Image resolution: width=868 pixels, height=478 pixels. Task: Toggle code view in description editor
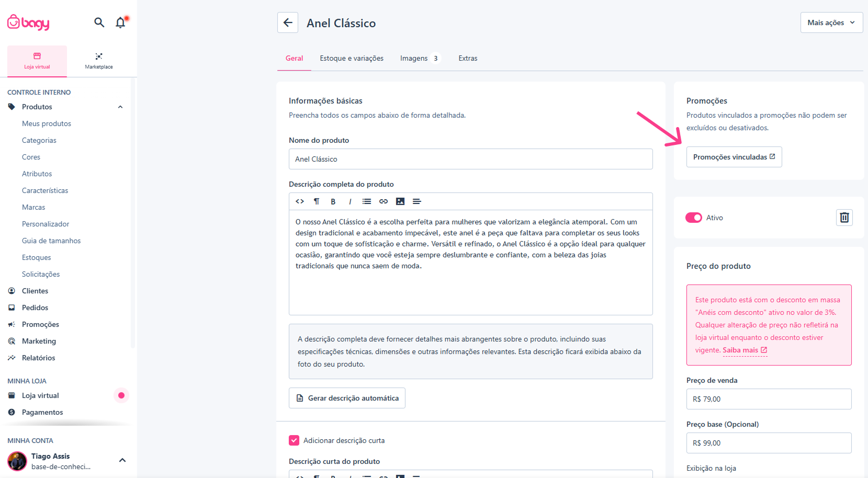(x=300, y=201)
